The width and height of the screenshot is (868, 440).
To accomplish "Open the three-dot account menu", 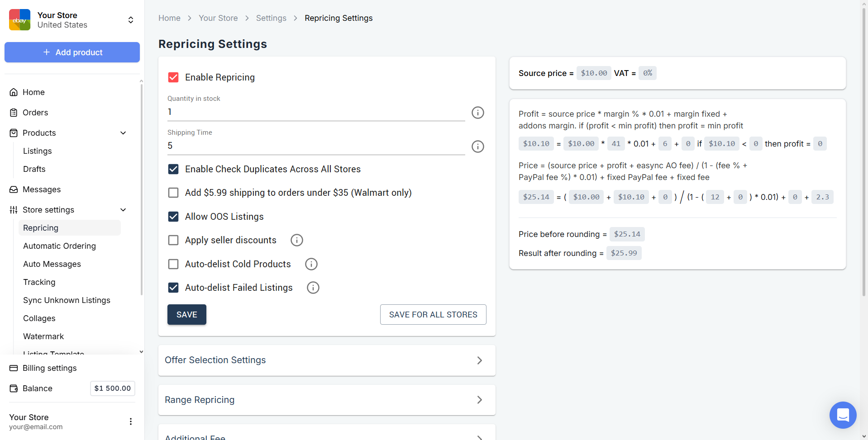I will pos(130,421).
